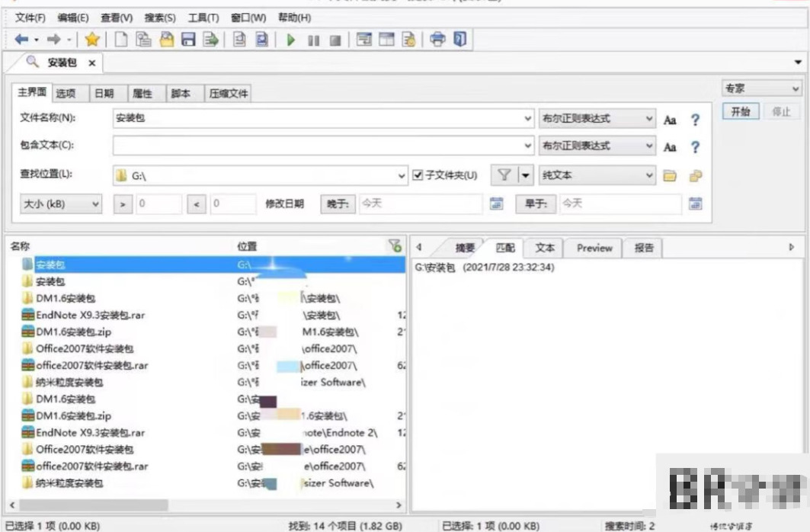This screenshot has width=810, height=532.
Task: Click the new blank search page icon
Action: click(120, 40)
